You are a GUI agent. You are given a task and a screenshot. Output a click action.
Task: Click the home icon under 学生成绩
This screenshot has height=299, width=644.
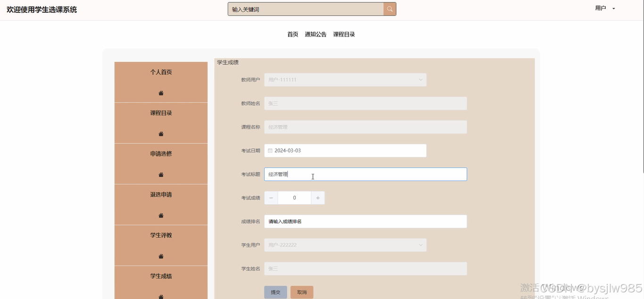click(160, 296)
